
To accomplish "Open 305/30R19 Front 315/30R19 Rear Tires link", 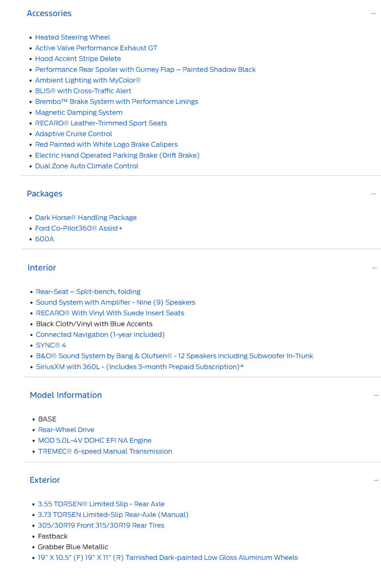I will (x=101, y=526).
